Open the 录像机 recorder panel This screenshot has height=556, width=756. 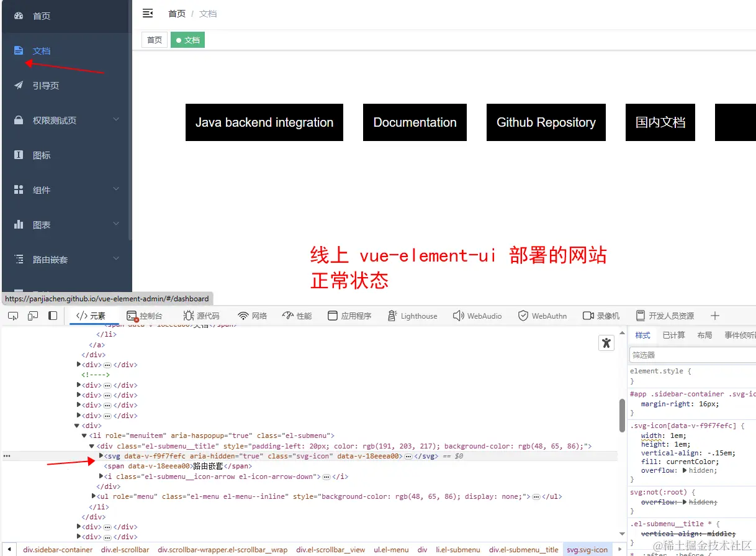pos(601,316)
